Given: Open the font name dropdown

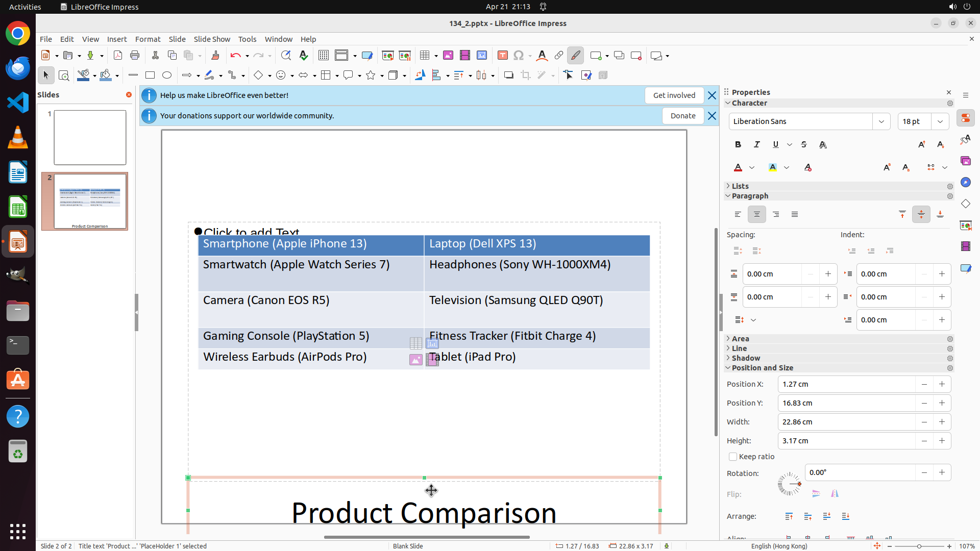Looking at the screenshot, I should pyautogui.click(x=881, y=121).
